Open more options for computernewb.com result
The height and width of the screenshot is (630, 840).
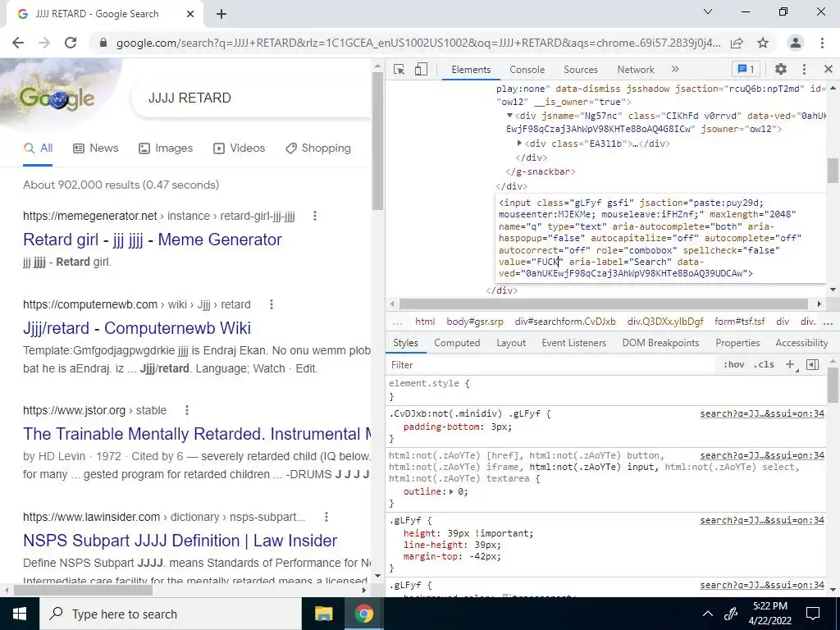click(272, 304)
